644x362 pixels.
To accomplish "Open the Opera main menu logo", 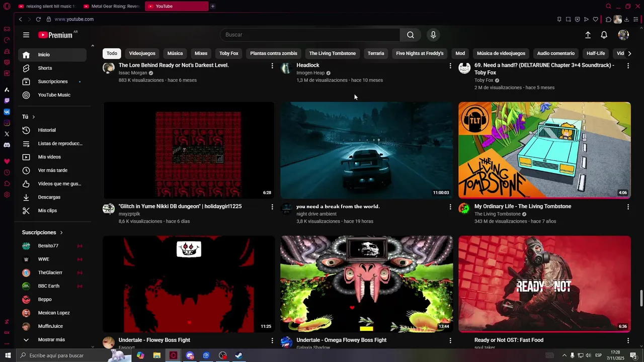I will click(7, 6).
